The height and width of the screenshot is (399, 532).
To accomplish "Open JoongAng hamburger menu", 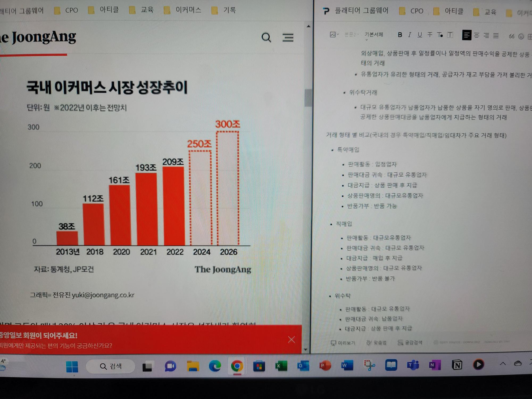I will pyautogui.click(x=288, y=38).
